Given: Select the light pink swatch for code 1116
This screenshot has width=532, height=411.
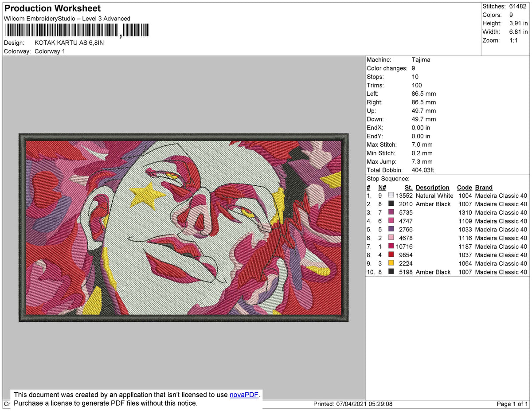Looking at the screenshot, I should [391, 238].
